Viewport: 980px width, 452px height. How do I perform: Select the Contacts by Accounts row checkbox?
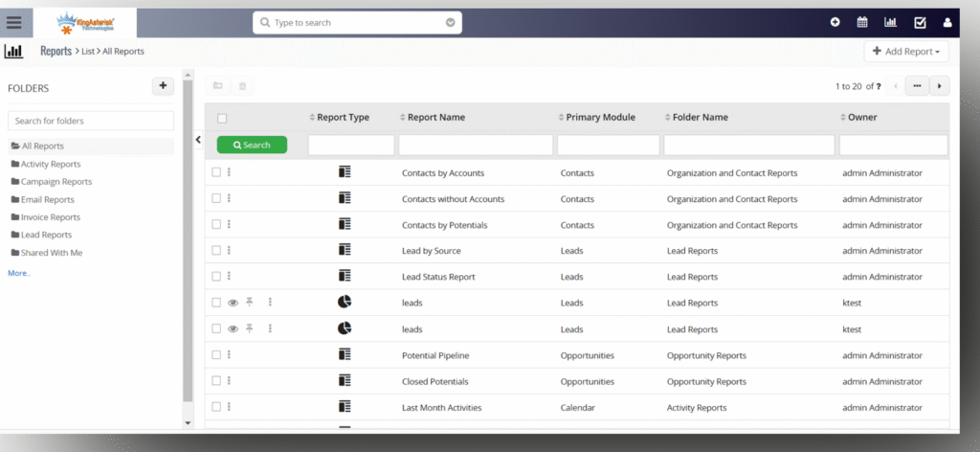coord(216,172)
